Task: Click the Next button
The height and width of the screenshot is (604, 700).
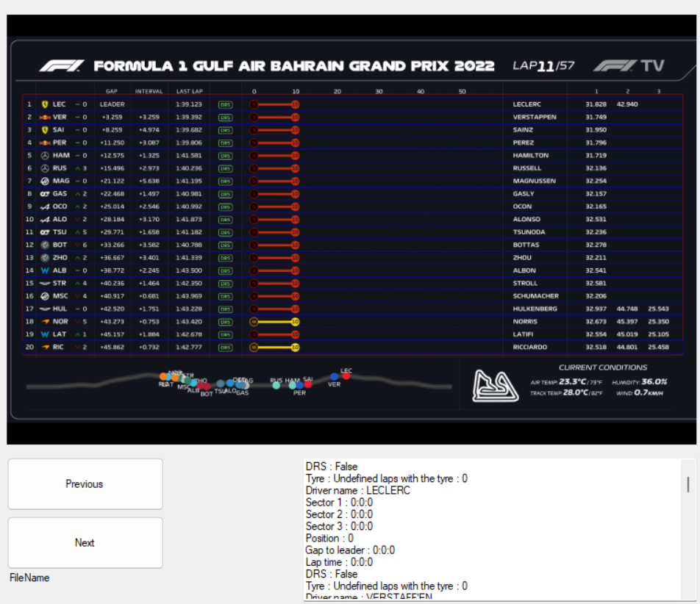Action: click(85, 543)
